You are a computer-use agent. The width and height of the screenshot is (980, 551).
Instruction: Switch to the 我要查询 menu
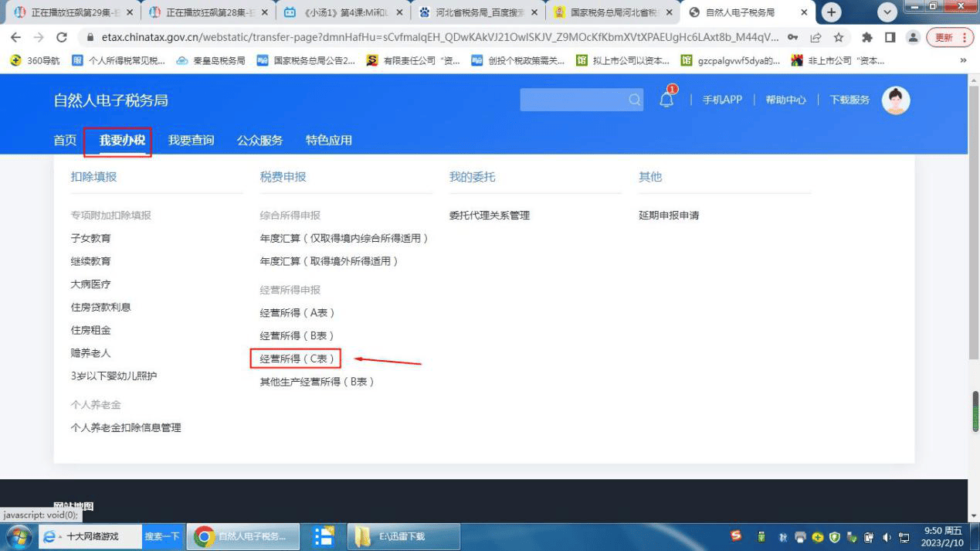pyautogui.click(x=192, y=140)
